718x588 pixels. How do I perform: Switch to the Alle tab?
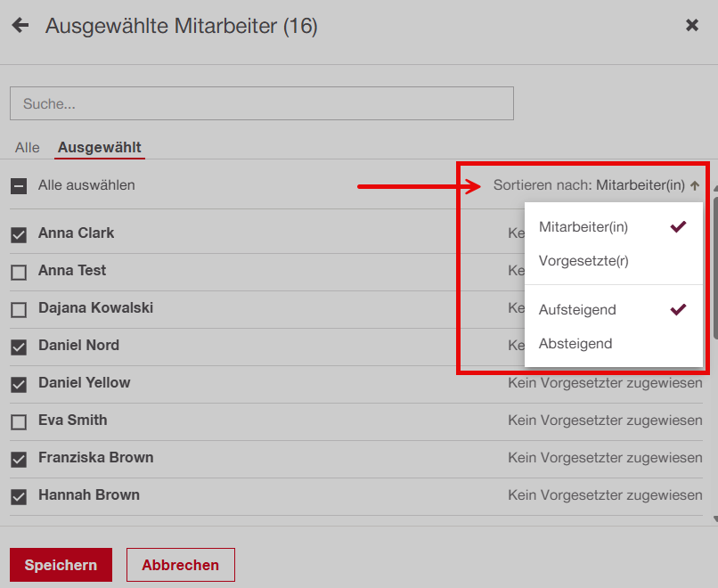pyautogui.click(x=28, y=147)
